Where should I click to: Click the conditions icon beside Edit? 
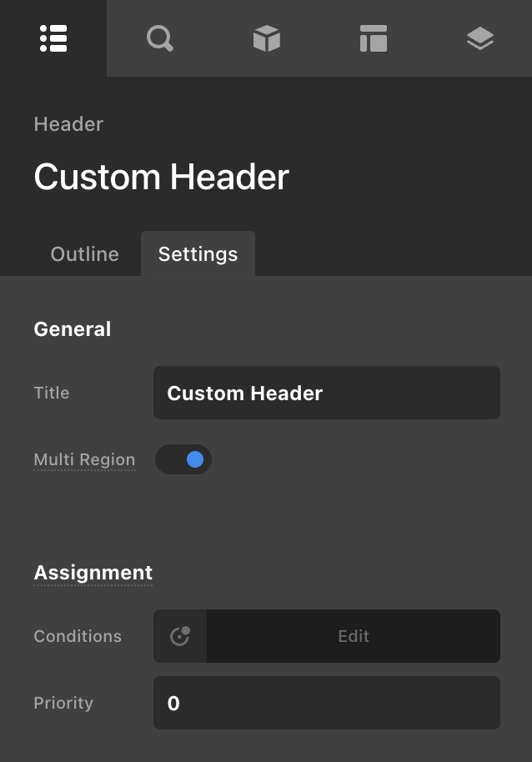click(x=180, y=636)
